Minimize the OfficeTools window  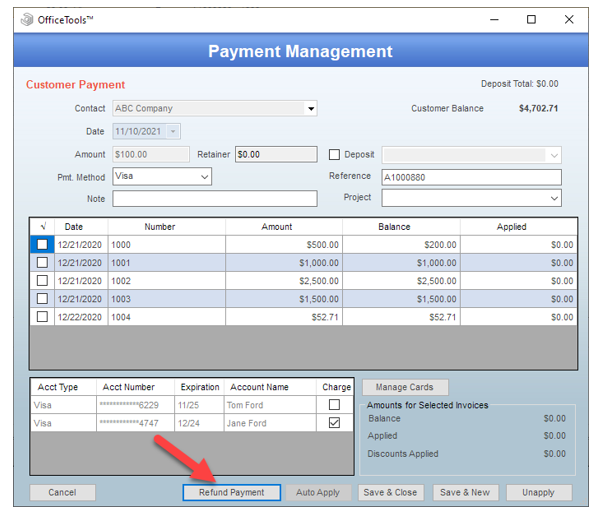coord(494,19)
